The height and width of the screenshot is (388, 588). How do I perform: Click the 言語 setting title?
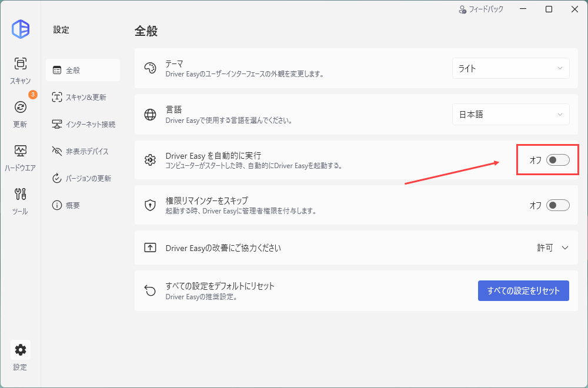[173, 109]
